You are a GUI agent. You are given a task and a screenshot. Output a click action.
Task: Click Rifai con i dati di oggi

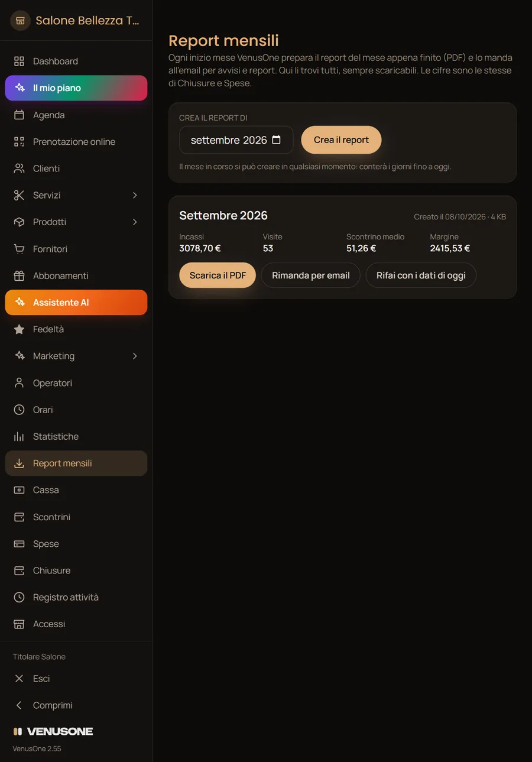coord(421,275)
